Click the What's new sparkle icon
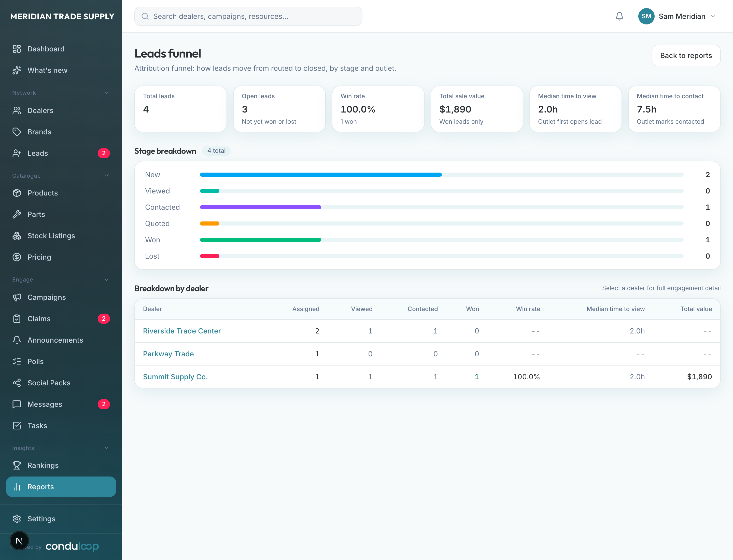 pos(17,70)
